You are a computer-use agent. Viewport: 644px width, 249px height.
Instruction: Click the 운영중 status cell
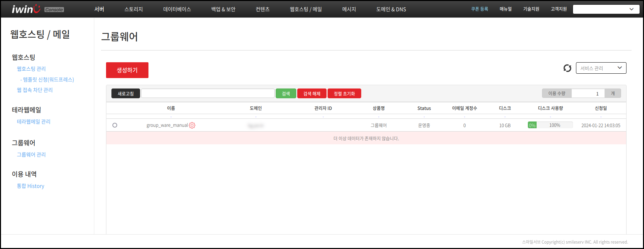[424, 125]
